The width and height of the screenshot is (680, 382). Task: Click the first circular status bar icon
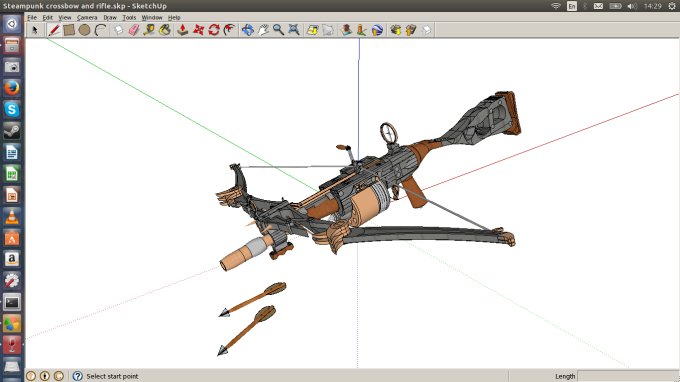click(31, 376)
